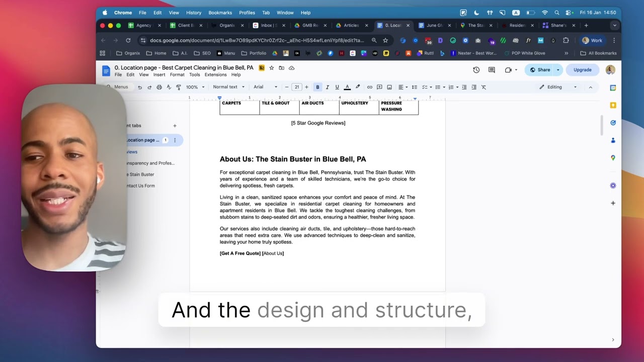The height and width of the screenshot is (362, 644).
Task: Click the Undo arrow in Docs toolbar
Action: 140,87
